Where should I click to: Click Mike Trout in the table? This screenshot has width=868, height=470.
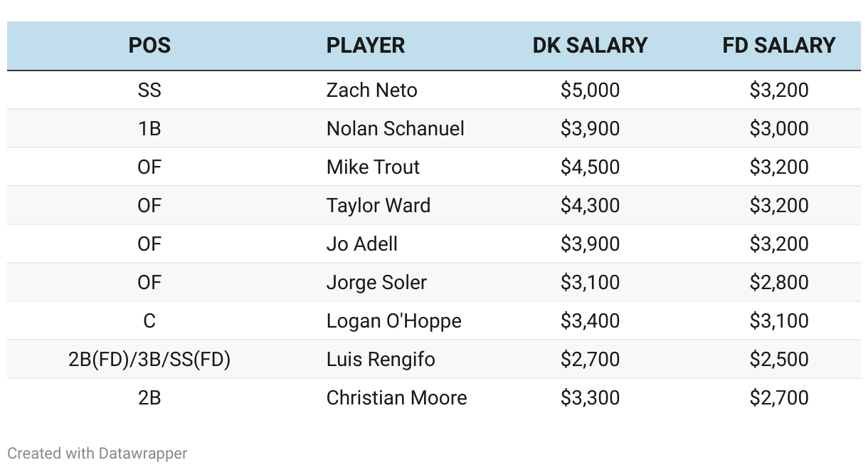(373, 167)
